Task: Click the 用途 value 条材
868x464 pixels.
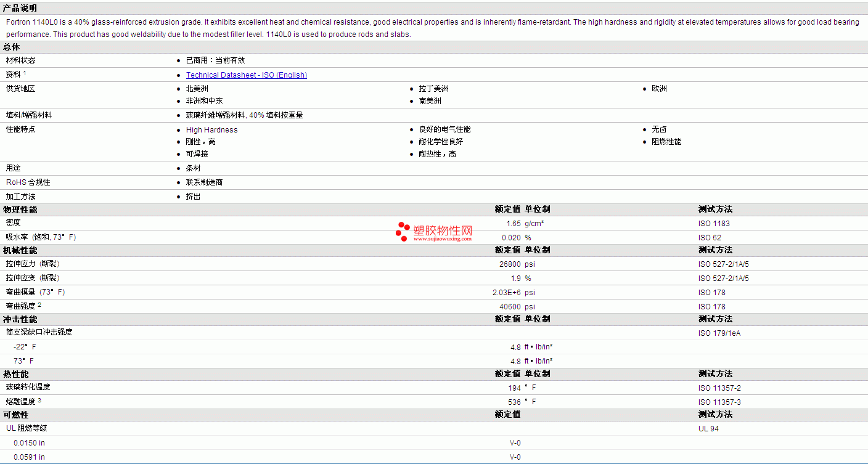Action: tap(194, 168)
